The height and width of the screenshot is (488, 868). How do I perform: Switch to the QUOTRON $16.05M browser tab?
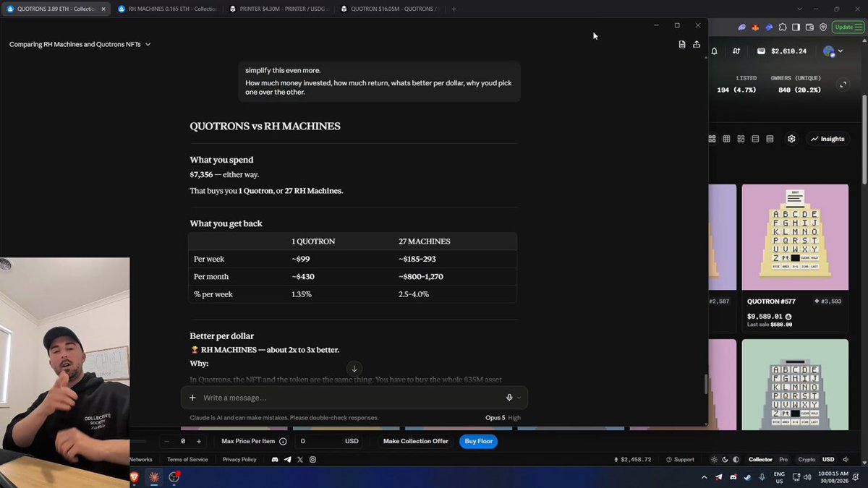tap(389, 9)
